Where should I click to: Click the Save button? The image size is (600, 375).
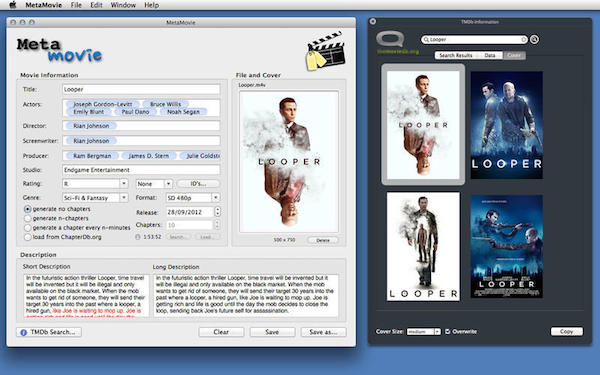(272, 332)
